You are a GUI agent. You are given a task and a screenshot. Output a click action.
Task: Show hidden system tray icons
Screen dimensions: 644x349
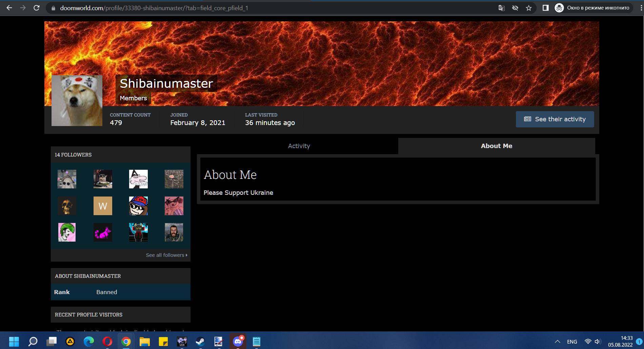(x=557, y=342)
